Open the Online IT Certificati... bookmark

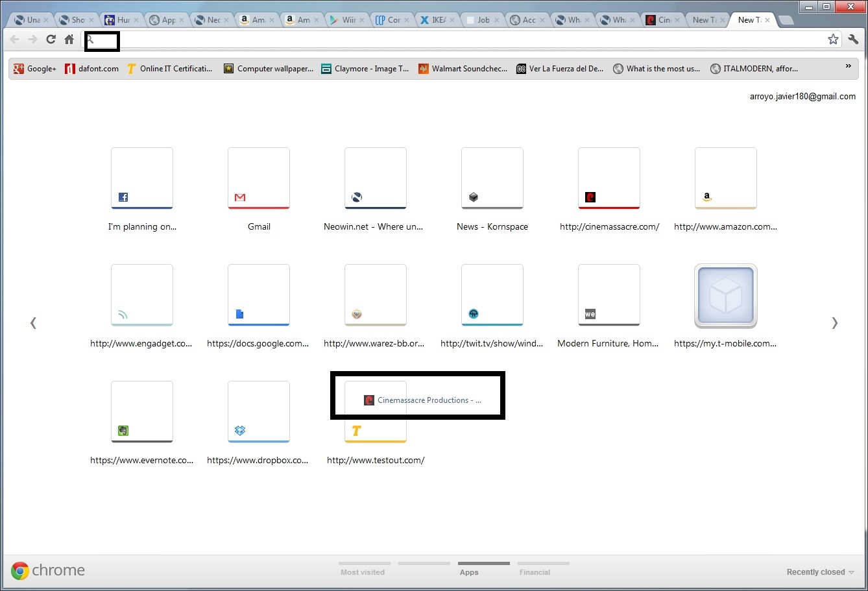(169, 69)
